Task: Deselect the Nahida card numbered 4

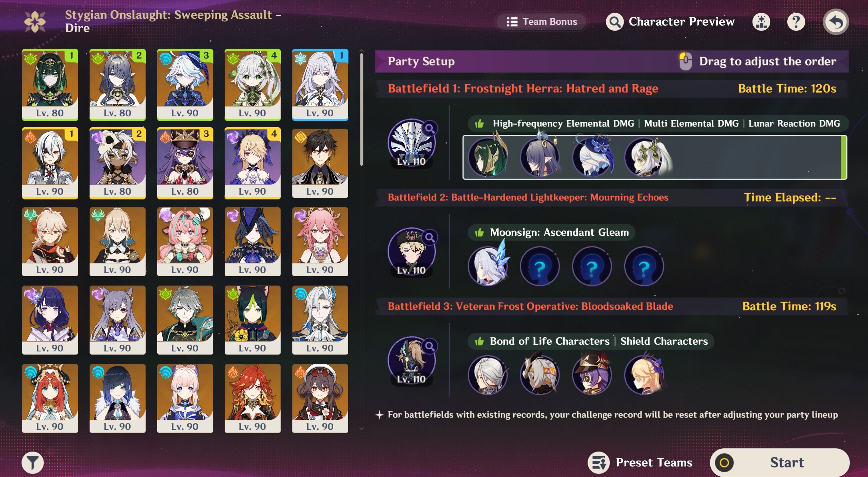Action: [x=253, y=85]
